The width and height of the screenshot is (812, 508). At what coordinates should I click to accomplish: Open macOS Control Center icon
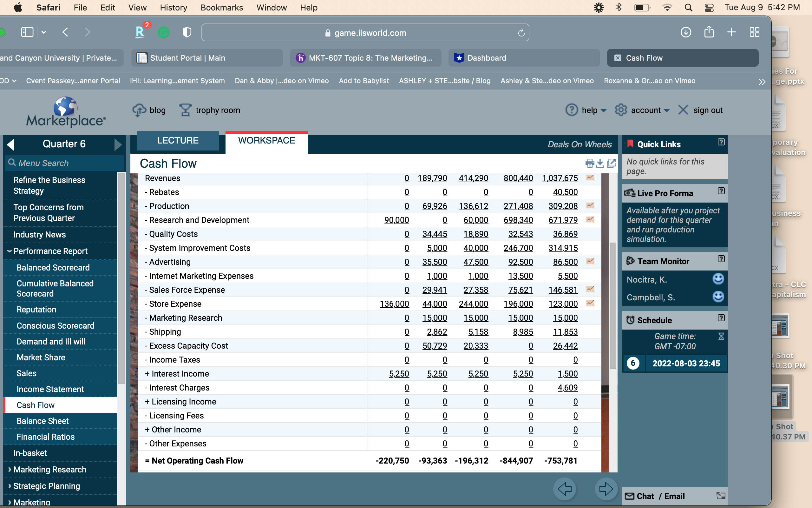tap(709, 7)
